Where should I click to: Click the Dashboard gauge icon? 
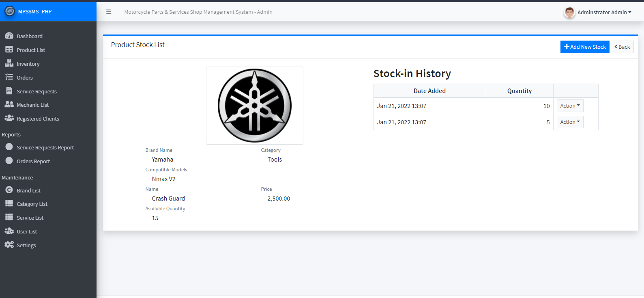(x=9, y=36)
